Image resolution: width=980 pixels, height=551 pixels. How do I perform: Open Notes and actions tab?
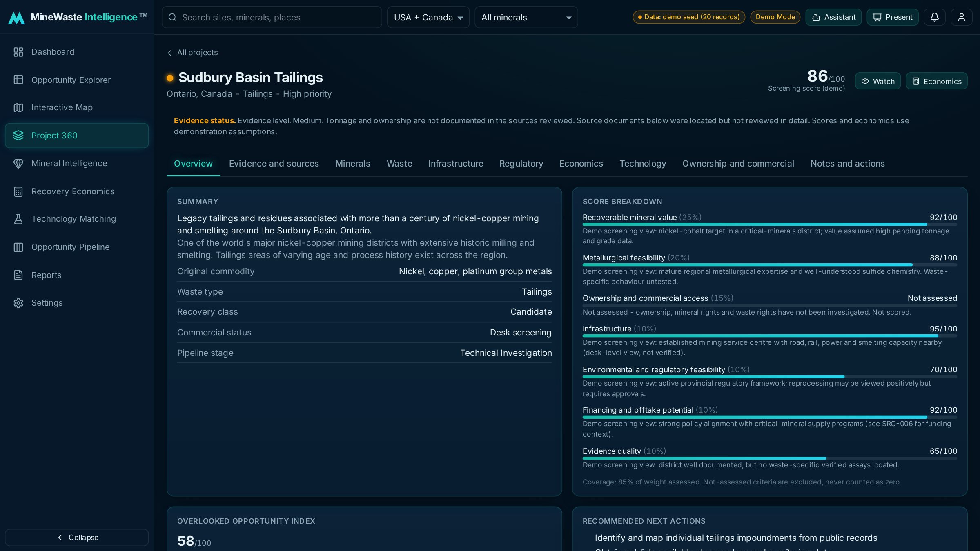click(x=847, y=163)
